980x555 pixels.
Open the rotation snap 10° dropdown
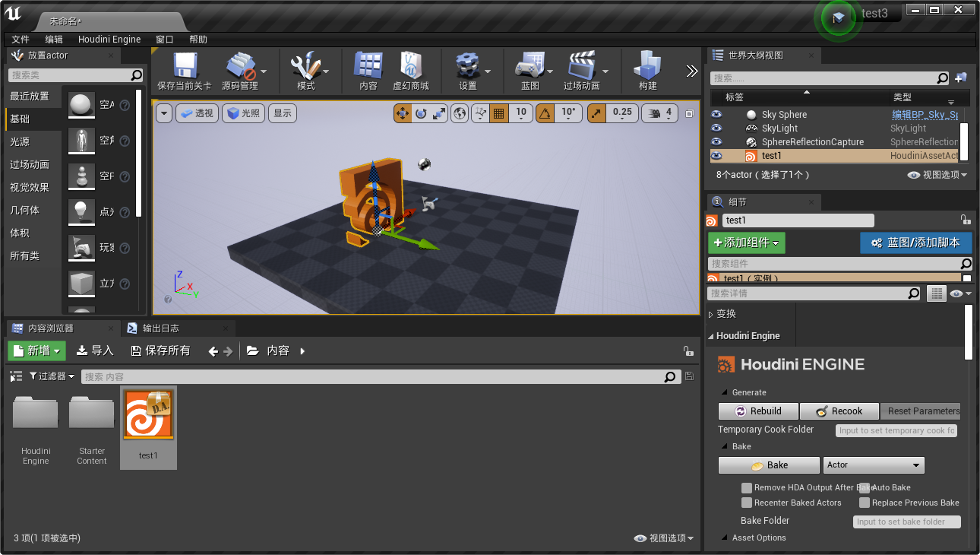click(568, 113)
